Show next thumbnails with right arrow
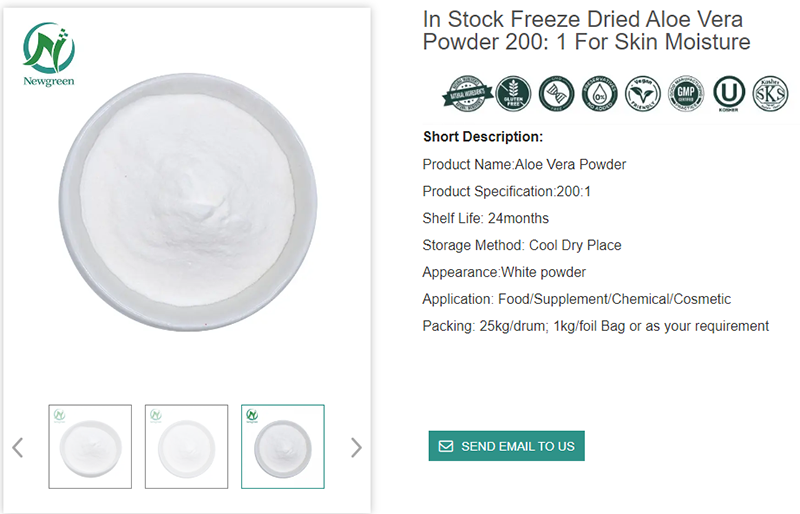The width and height of the screenshot is (800, 514). pos(356,447)
